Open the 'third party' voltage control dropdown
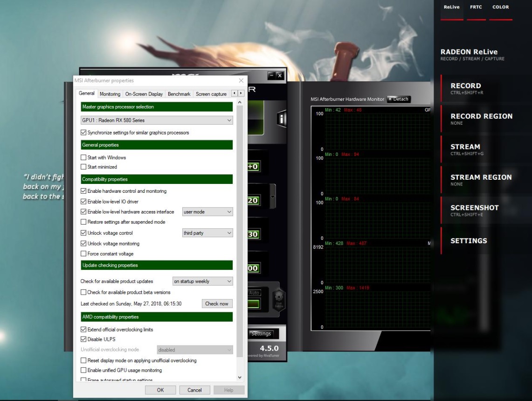Screen dimensions: 532x401 tap(207, 233)
